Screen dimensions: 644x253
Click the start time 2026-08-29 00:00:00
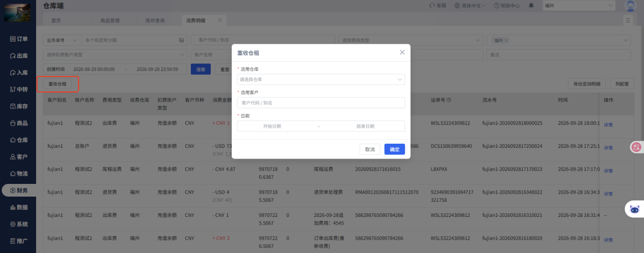coord(94,69)
